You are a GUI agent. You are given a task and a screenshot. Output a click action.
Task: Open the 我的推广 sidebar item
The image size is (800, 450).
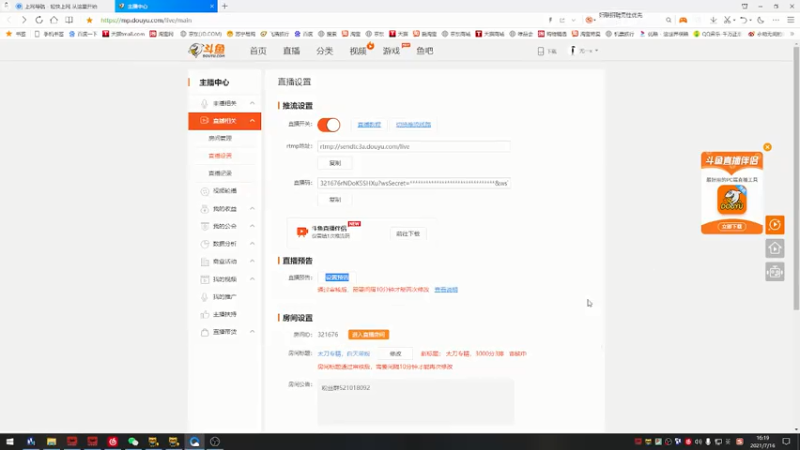tap(224, 296)
